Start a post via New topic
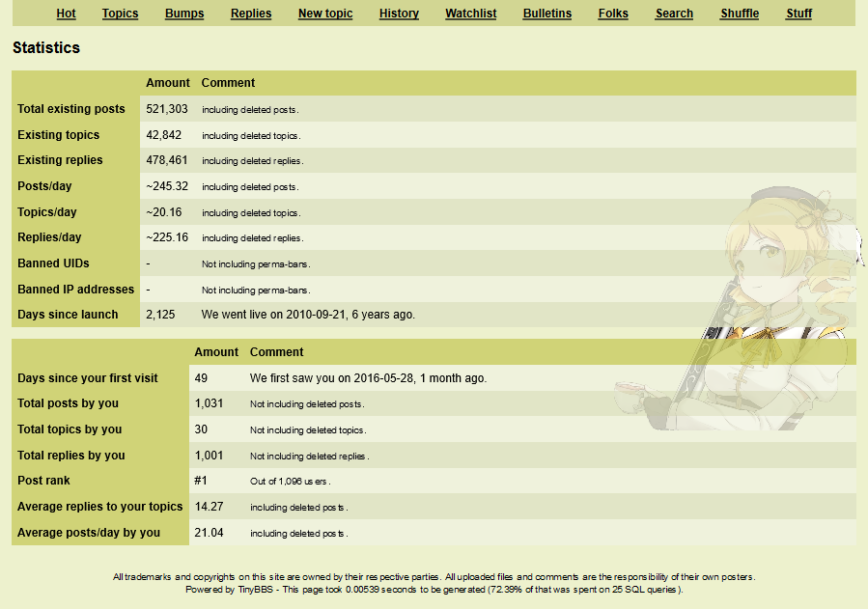This screenshot has height=609, width=868. 325,14
